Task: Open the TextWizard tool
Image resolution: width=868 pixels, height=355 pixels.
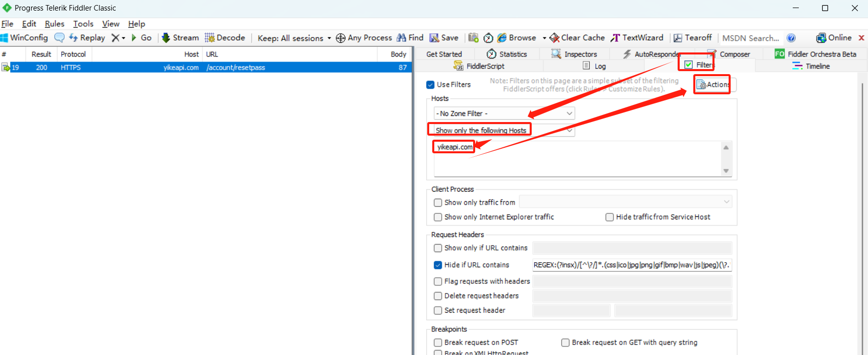Action: 637,38
